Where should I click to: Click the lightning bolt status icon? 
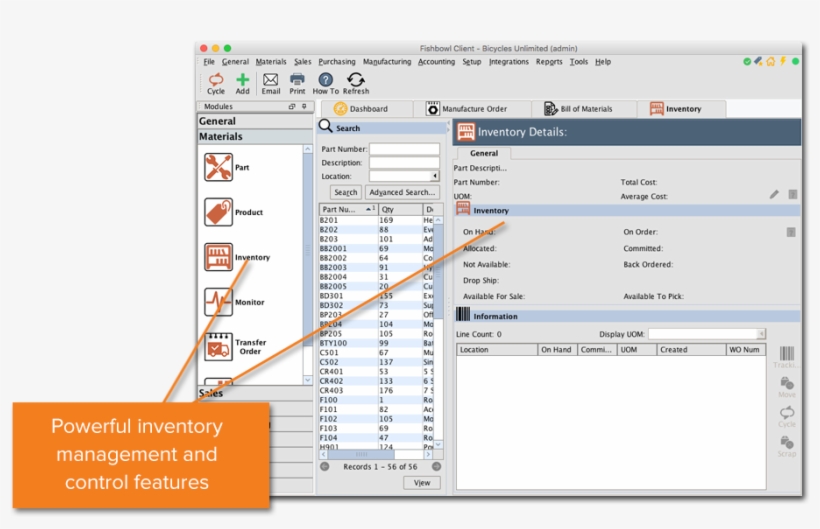coord(783,61)
